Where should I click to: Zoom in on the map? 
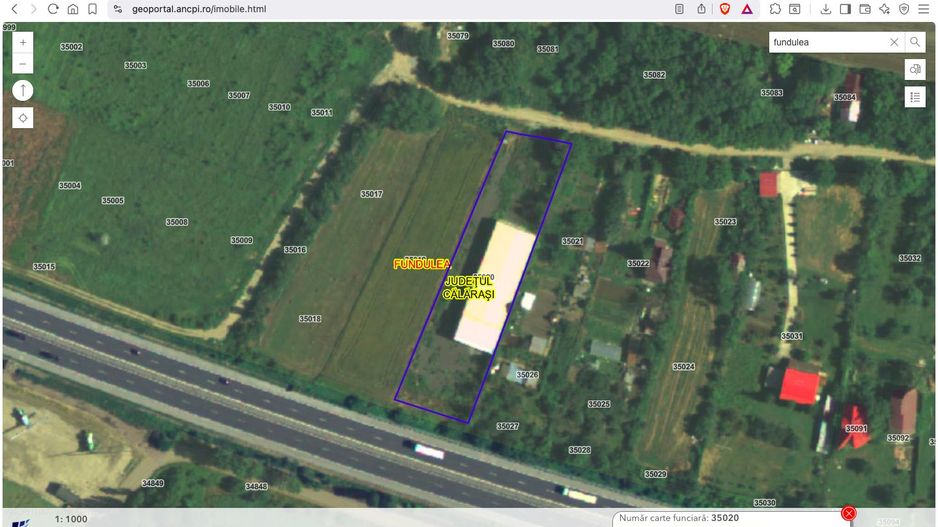click(23, 42)
